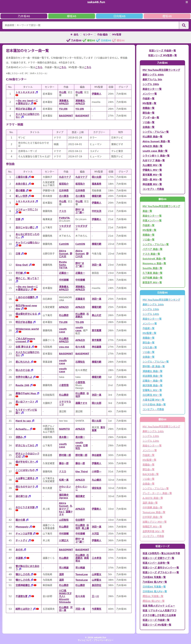Click the 吉祥寺ルーザーズ drama title cell

point(35,151)
